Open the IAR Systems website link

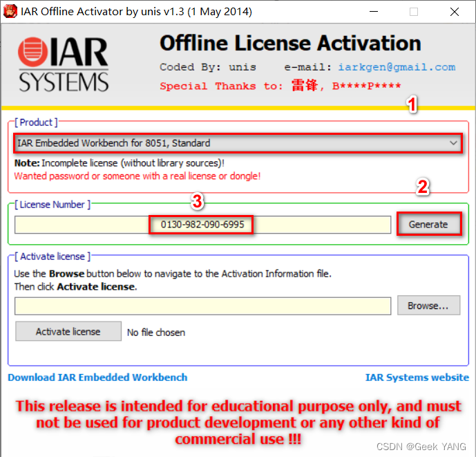point(417,377)
